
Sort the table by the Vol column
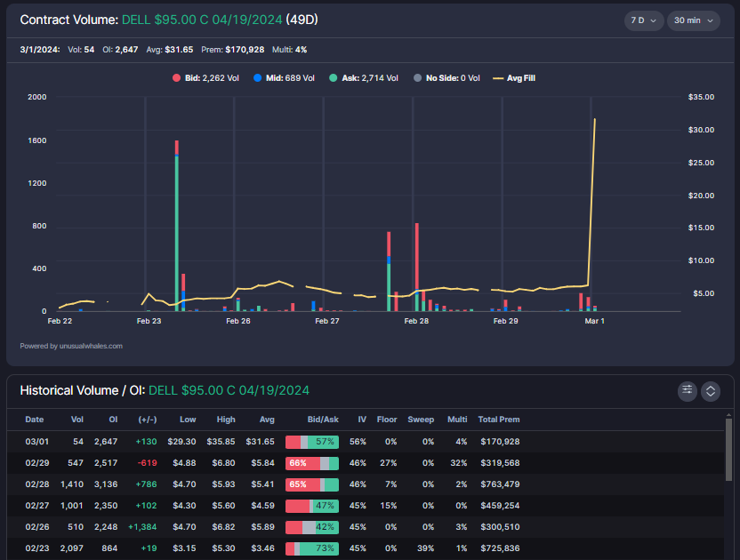77,420
